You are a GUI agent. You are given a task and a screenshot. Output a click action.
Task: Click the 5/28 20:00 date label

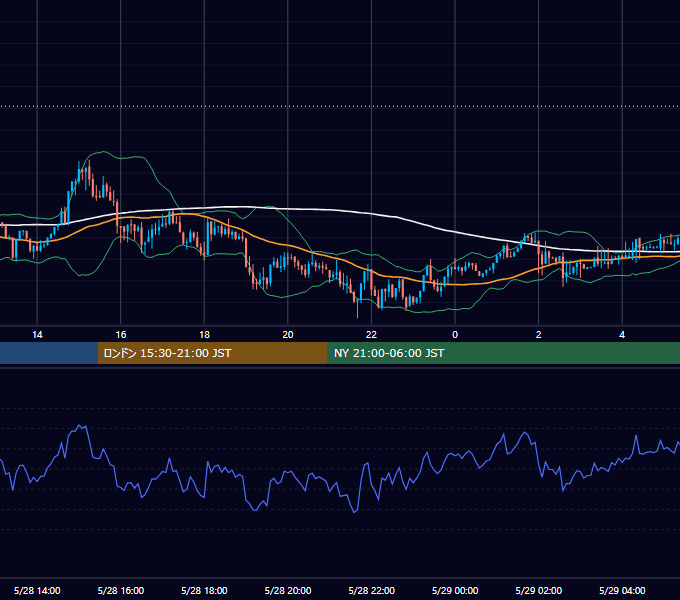288,590
